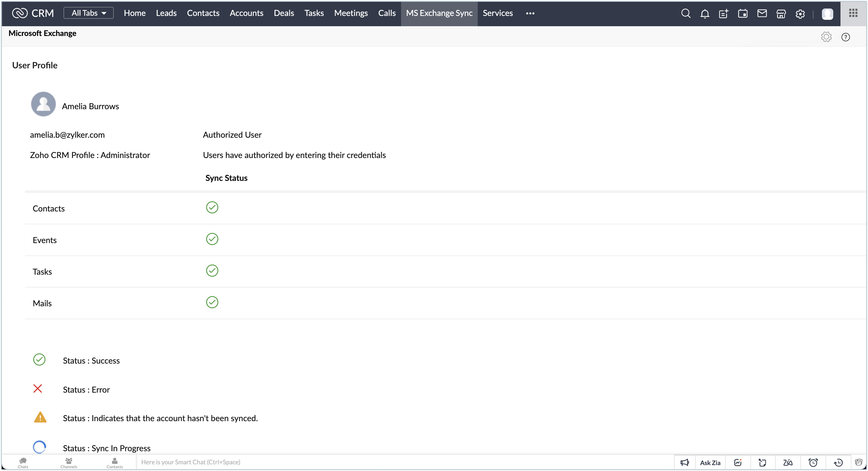Open the apps grid launcher
This screenshot has height=471, width=868.
pyautogui.click(x=853, y=13)
